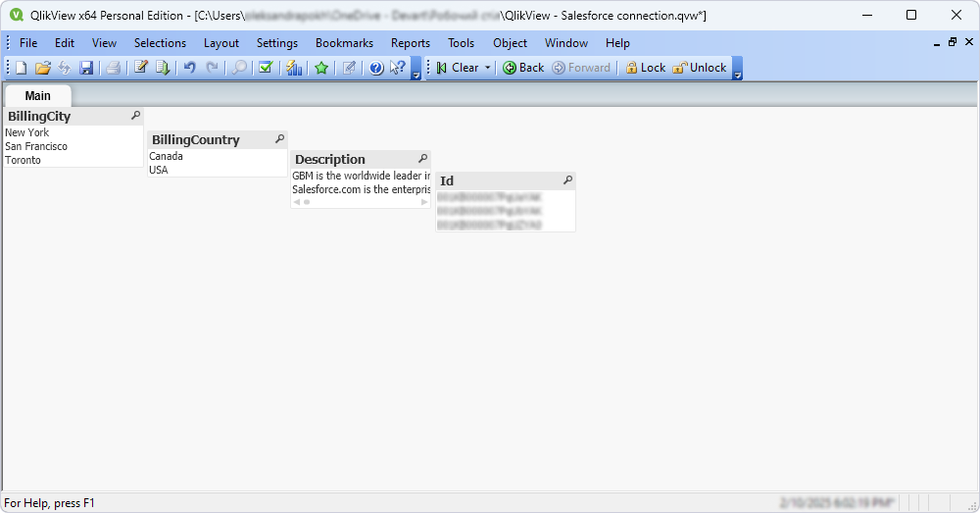The height and width of the screenshot is (513, 980).
Task: Select Canada in BillingCountry
Action: [x=218, y=156]
